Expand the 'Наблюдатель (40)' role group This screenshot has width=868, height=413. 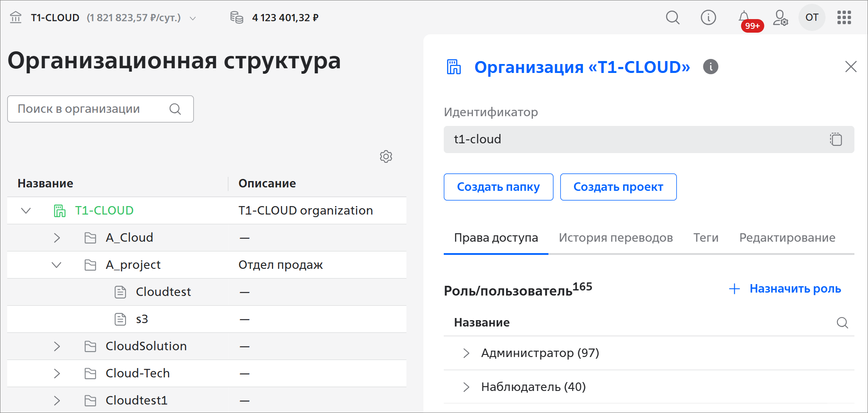point(466,387)
